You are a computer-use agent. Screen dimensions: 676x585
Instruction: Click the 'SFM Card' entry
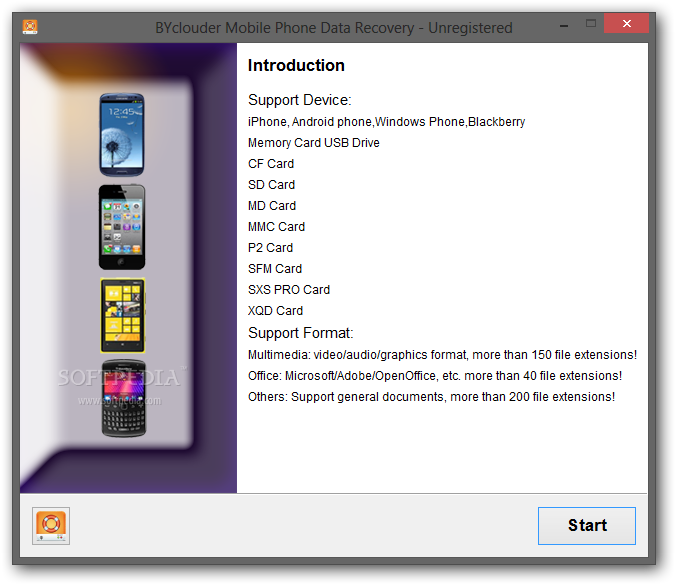click(x=275, y=269)
